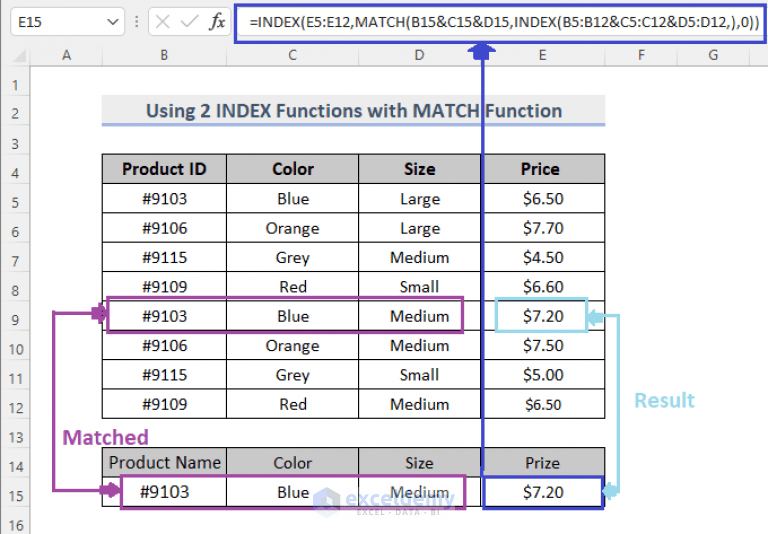Click cell '#9103' in row 5
Image resolution: width=768 pixels, height=534 pixels.
(164, 198)
